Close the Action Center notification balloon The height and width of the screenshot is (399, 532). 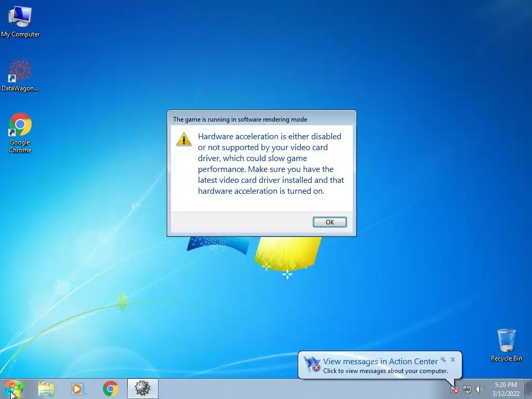(x=453, y=360)
